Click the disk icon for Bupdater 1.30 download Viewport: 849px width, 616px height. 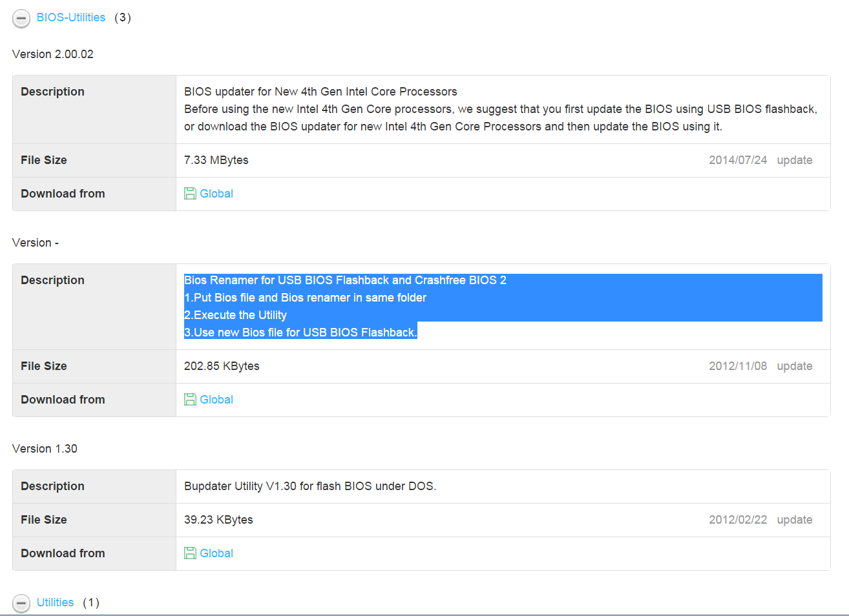(190, 553)
